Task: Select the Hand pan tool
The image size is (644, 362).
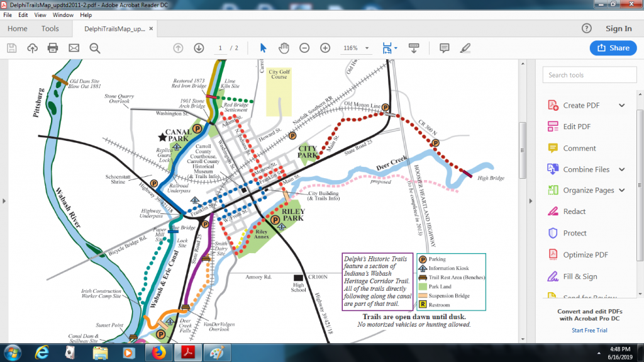Action: [x=284, y=48]
